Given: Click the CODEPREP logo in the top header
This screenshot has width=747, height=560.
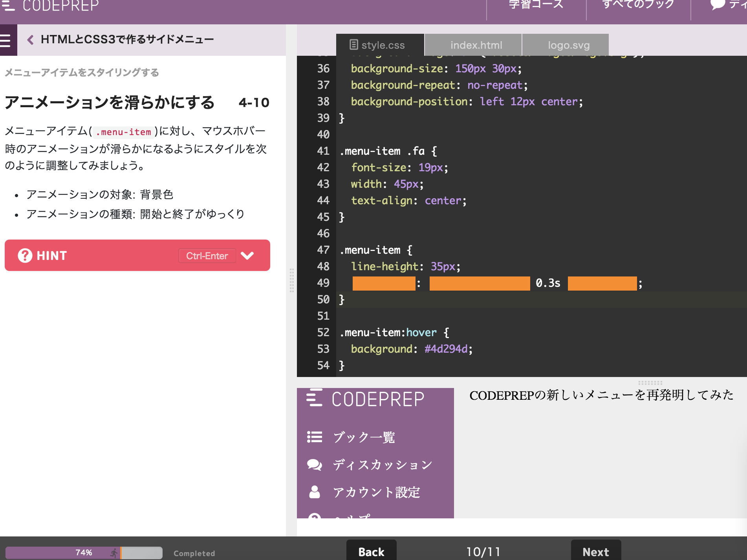Looking at the screenshot, I should coord(50,5).
